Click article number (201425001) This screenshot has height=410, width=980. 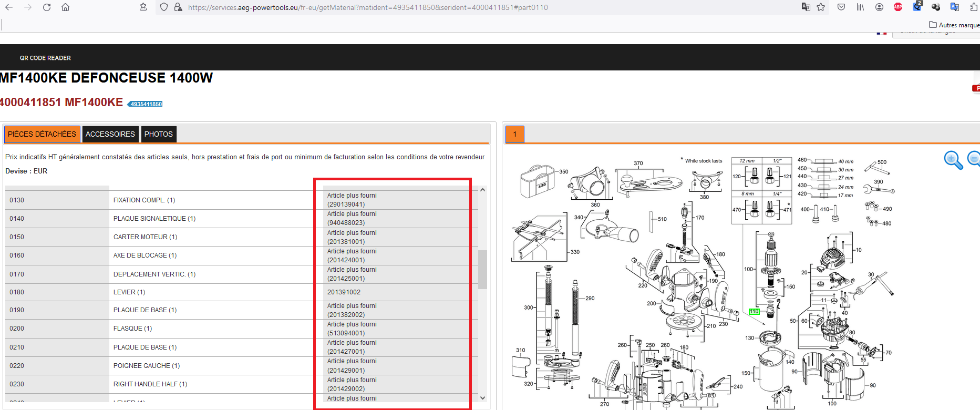[346, 279]
